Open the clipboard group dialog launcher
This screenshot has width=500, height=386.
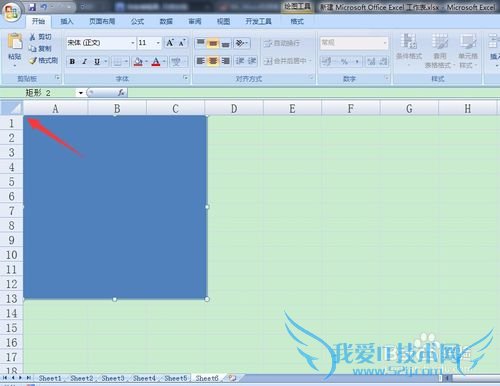[x=57, y=78]
